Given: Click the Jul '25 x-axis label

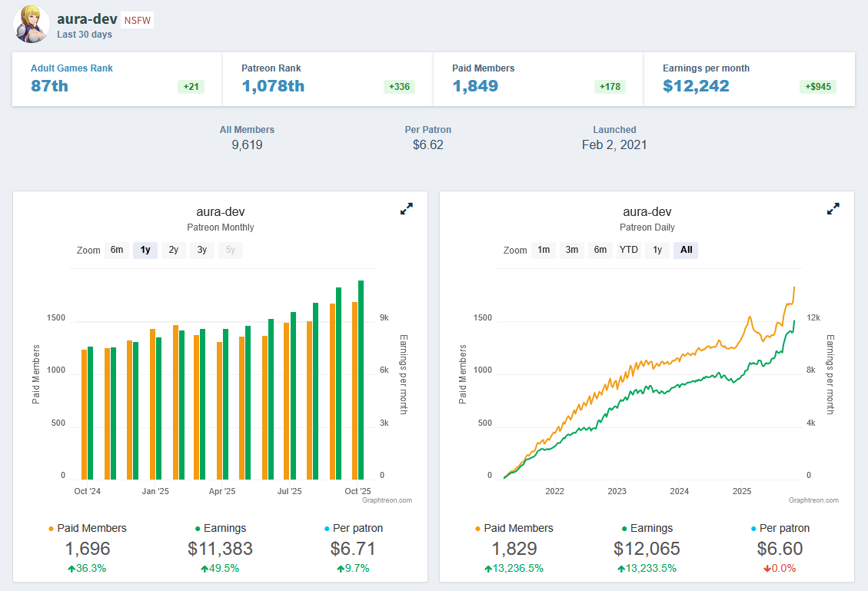Looking at the screenshot, I should [x=290, y=491].
